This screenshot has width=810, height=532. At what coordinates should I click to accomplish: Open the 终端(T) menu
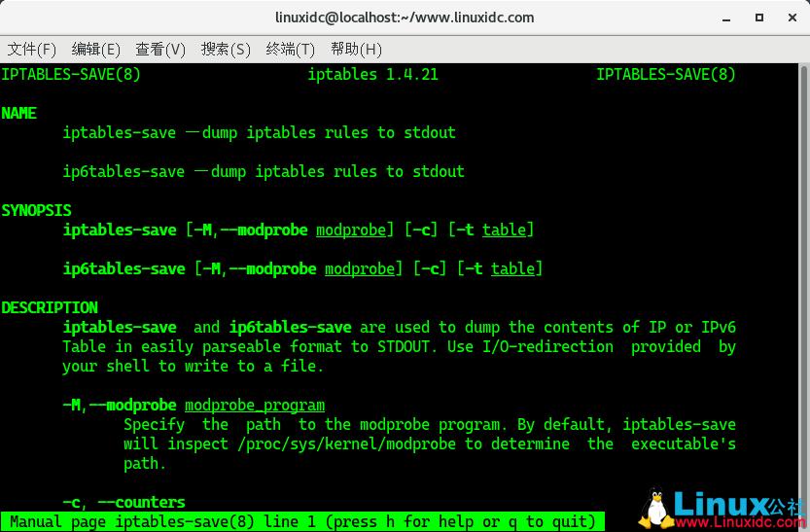(291, 49)
